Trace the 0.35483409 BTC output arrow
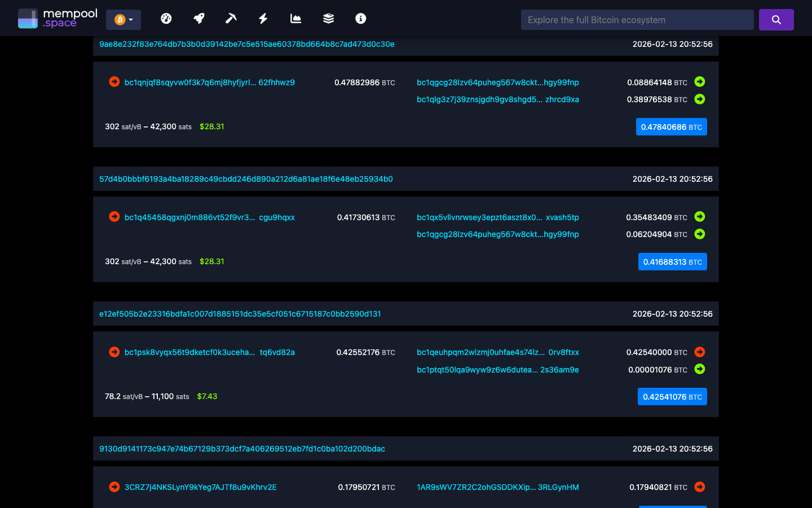 coord(699,217)
